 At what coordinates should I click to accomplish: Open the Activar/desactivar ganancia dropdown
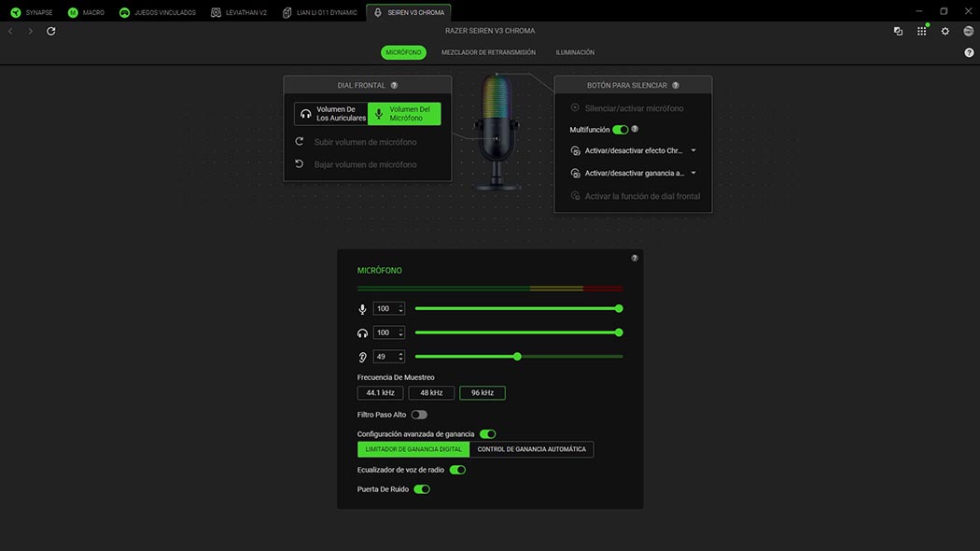[x=693, y=173]
